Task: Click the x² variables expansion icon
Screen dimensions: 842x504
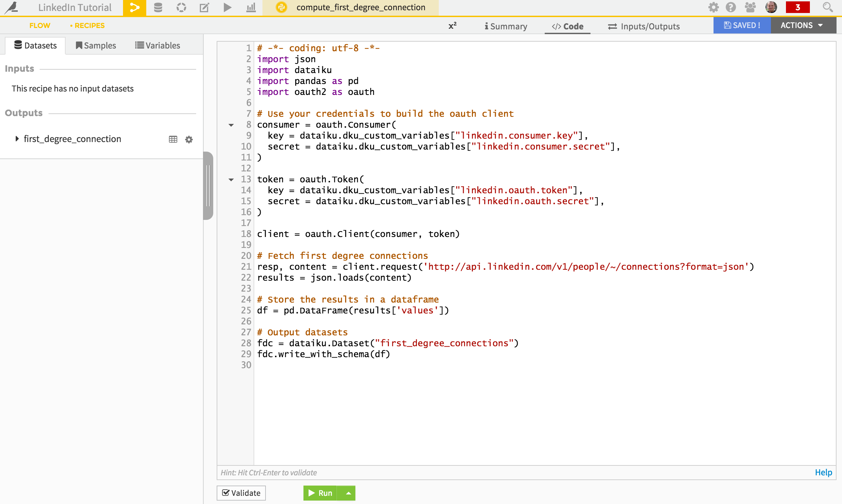Action: point(452,26)
